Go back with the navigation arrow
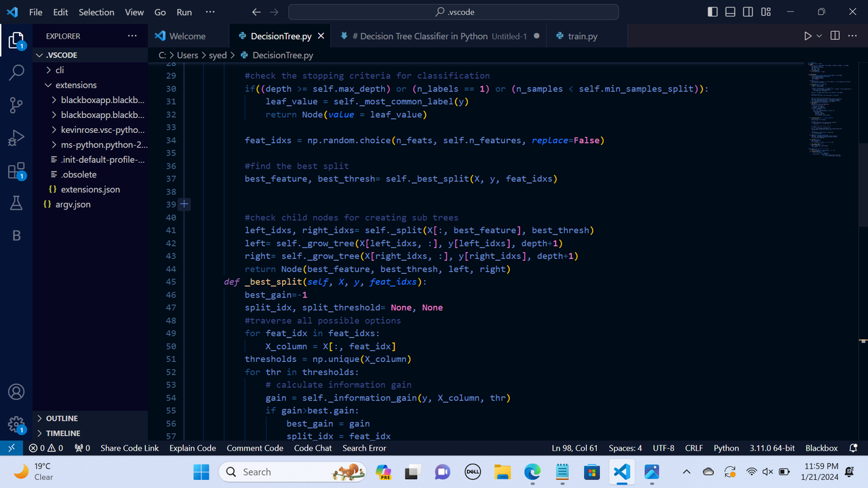The height and width of the screenshot is (488, 868). [x=256, y=12]
